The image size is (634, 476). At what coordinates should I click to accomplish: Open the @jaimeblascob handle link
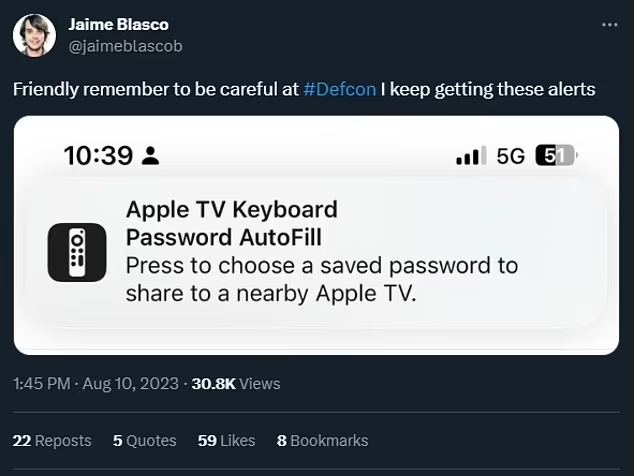point(125,45)
